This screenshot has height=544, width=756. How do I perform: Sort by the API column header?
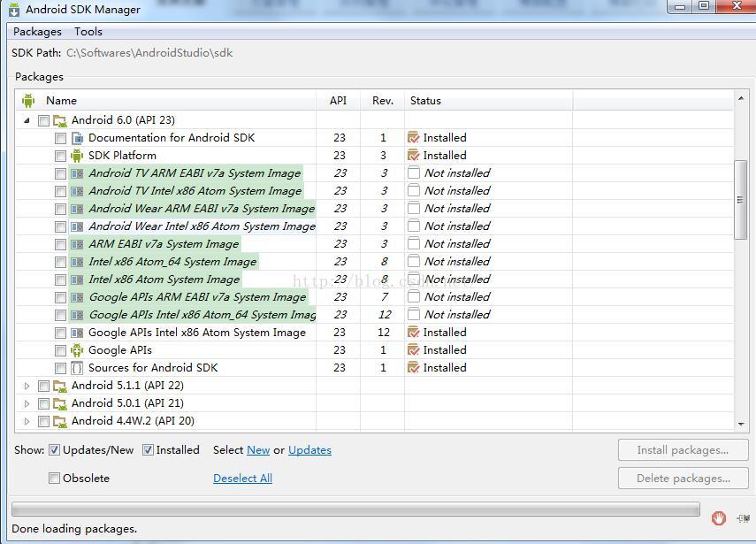338,101
